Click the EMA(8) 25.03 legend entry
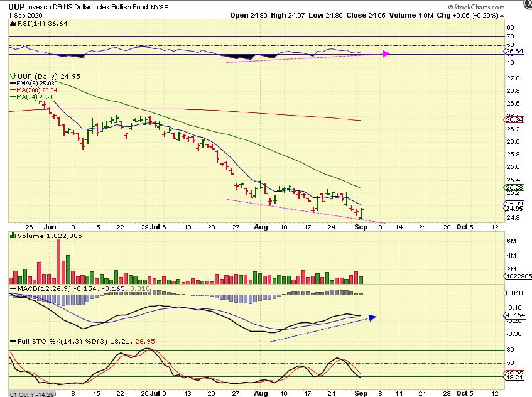This screenshot has height=397, width=532. tap(29, 84)
